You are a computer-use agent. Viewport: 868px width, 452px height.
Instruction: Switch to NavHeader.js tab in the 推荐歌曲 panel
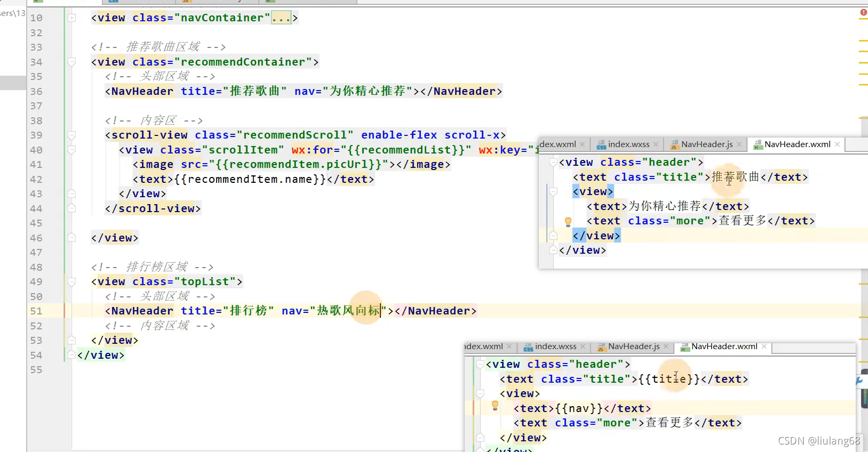pos(706,144)
